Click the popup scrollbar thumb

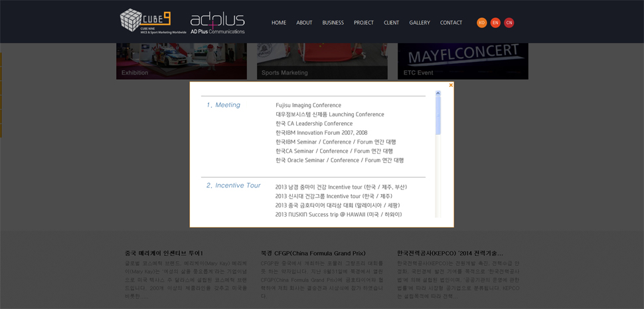pyautogui.click(x=438, y=116)
